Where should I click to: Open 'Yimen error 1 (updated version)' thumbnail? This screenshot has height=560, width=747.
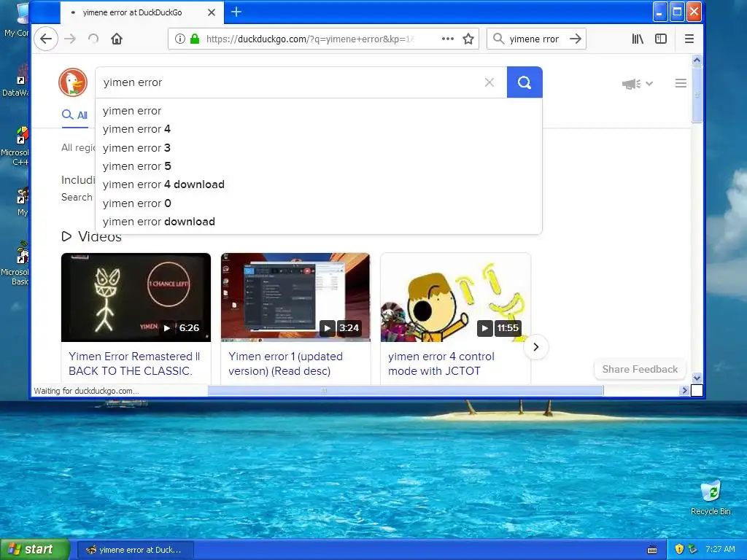pyautogui.click(x=295, y=297)
